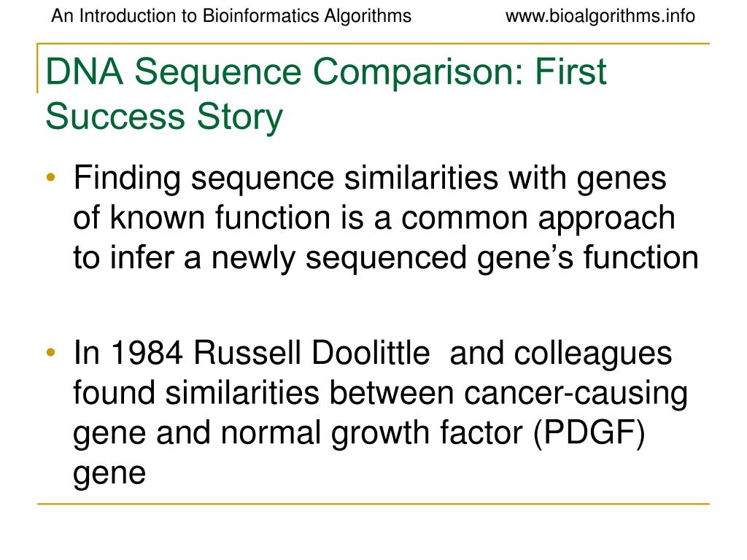Click the 'Success Story' title line

(164, 117)
